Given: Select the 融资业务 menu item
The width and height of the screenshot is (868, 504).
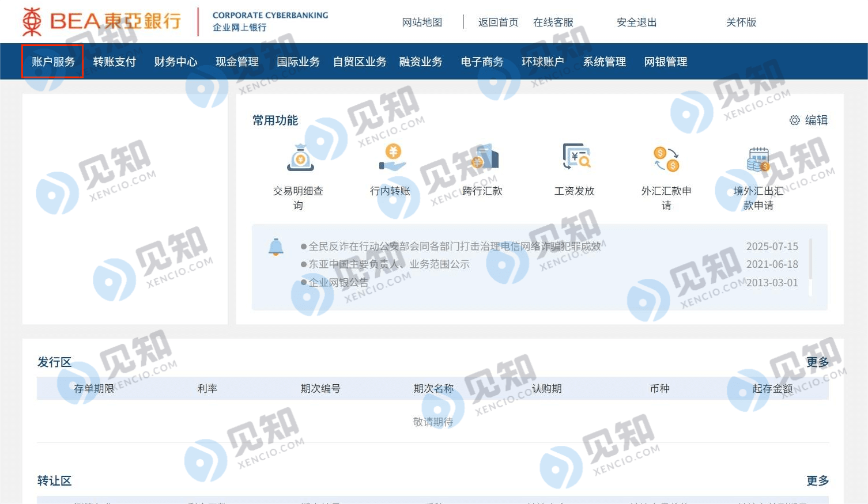Looking at the screenshot, I should coord(421,62).
